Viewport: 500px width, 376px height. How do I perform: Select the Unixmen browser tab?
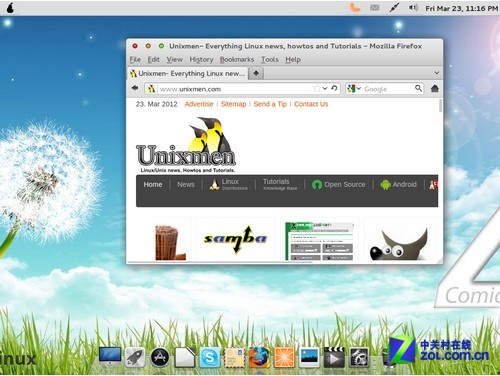(188, 73)
